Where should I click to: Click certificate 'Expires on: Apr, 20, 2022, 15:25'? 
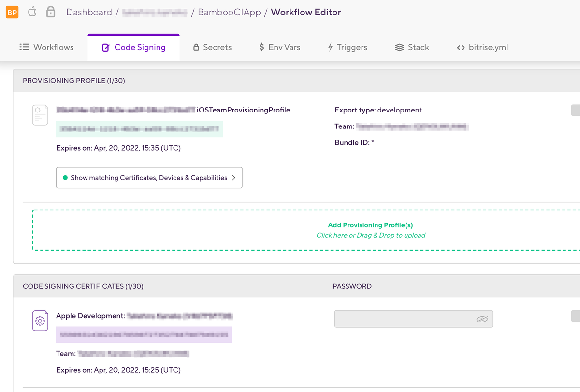[118, 370]
